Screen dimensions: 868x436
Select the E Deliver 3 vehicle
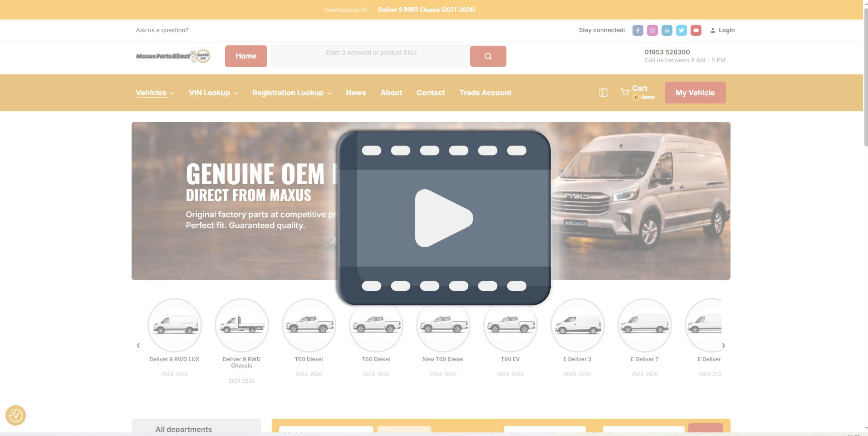[577, 337]
